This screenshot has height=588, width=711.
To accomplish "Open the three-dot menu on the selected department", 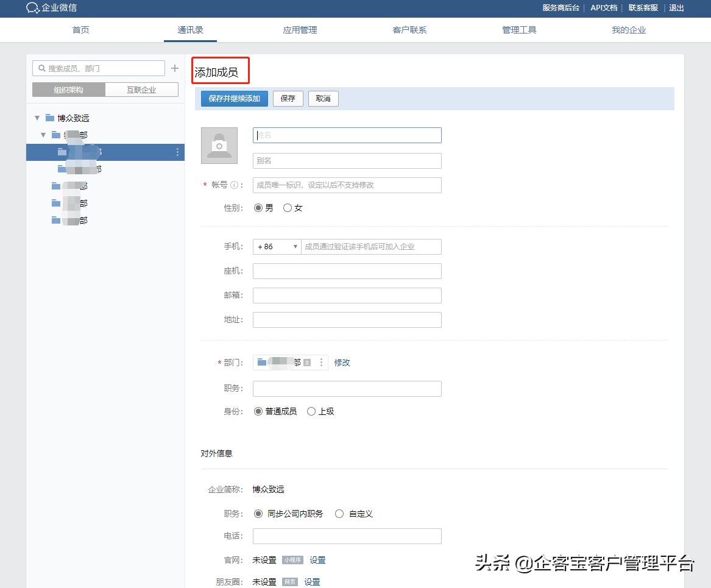I will pyautogui.click(x=177, y=152).
